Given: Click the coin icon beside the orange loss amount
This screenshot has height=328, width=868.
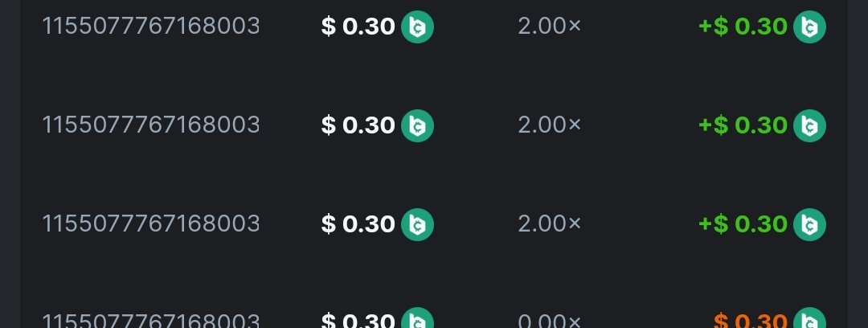Looking at the screenshot, I should click(x=809, y=320).
